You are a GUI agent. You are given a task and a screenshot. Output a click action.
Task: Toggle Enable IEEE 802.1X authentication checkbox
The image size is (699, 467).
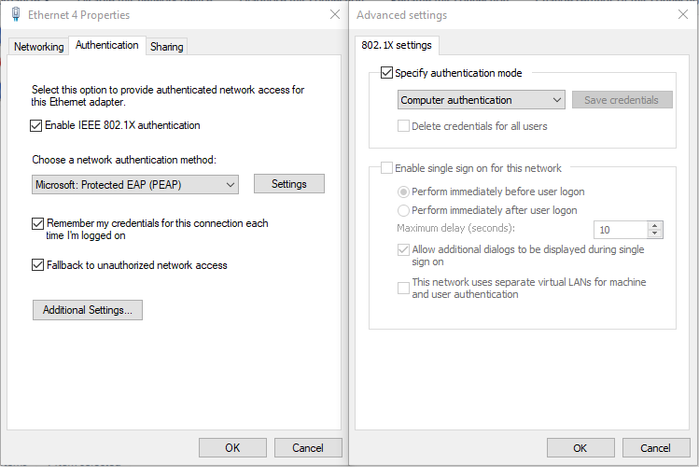click(38, 126)
